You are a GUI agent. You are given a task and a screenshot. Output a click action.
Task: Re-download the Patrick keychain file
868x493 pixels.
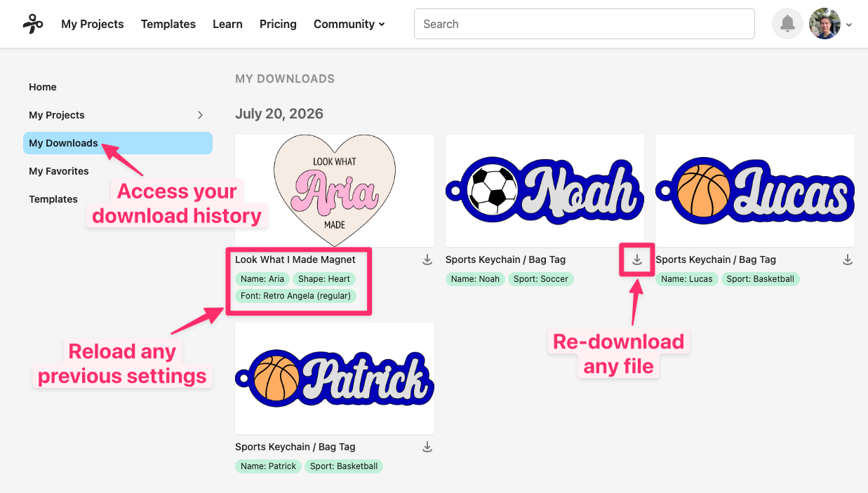click(427, 447)
